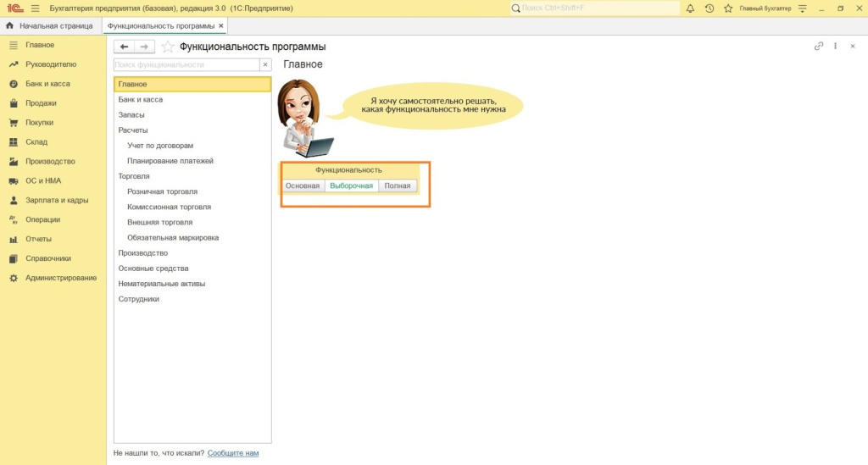Click the copy link chain icon

click(x=819, y=47)
